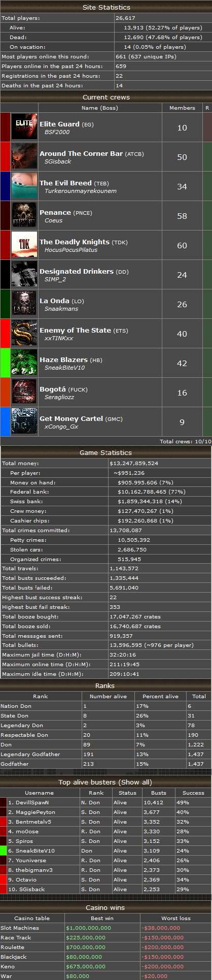Click the Members column header
Screen dimensions: 212x980
pos(182,108)
